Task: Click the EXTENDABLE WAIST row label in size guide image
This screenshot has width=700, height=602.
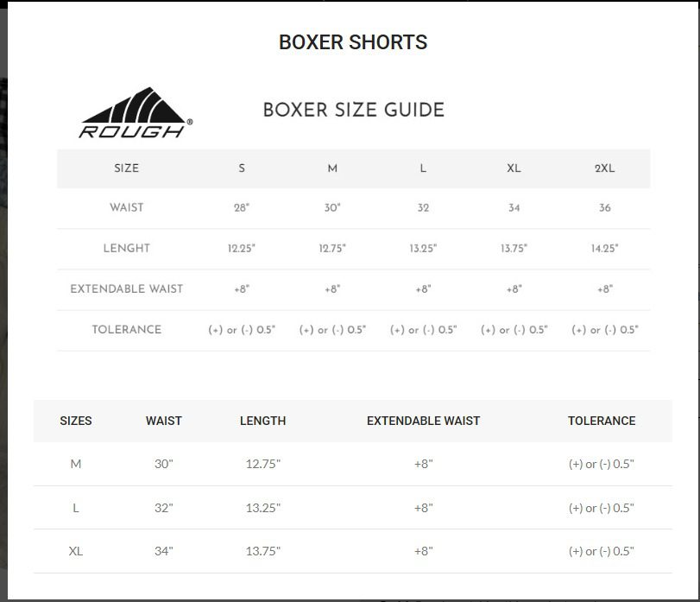Action: [127, 288]
